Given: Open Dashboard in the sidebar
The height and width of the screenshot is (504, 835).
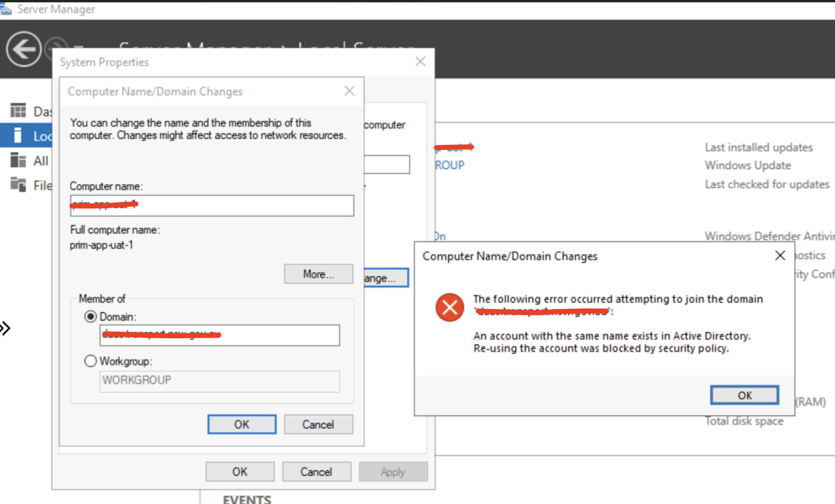Looking at the screenshot, I should click(x=31, y=111).
